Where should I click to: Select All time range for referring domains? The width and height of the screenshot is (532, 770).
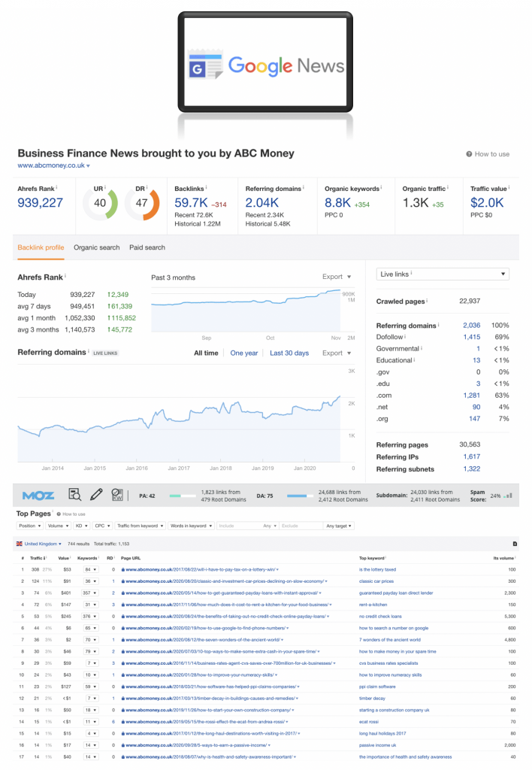206,353
